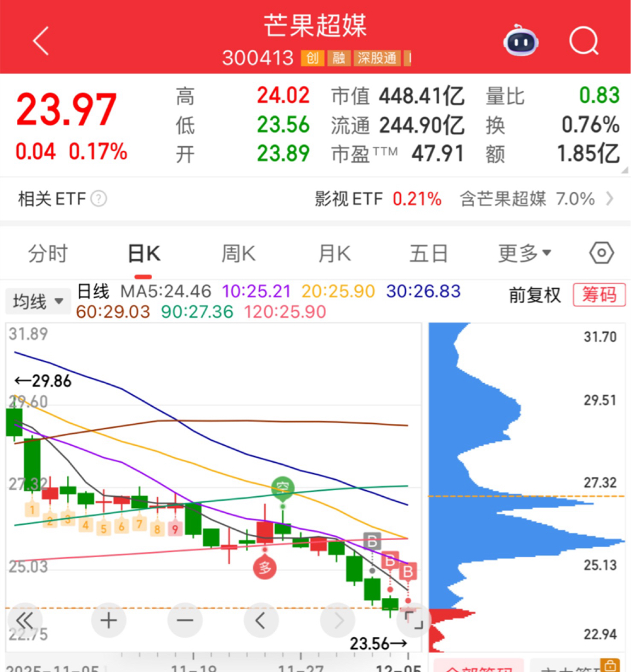Tap the current price 23.97
The height and width of the screenshot is (672, 631).
66,110
